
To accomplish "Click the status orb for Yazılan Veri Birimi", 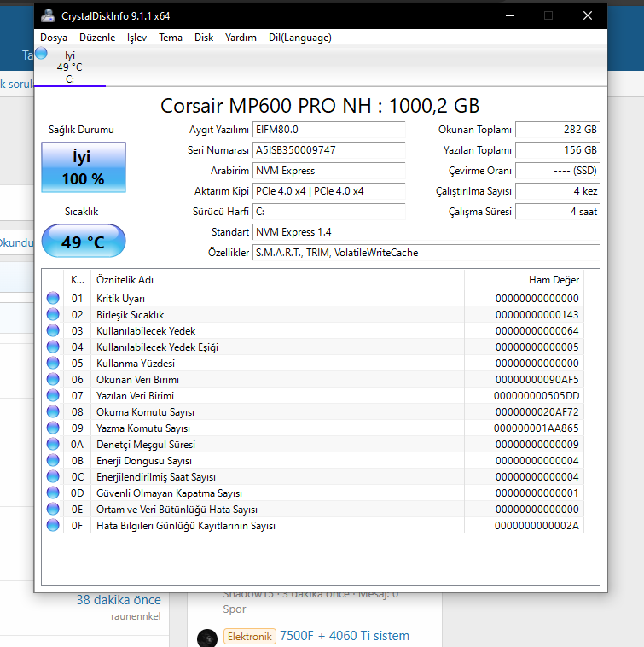I will (x=53, y=395).
